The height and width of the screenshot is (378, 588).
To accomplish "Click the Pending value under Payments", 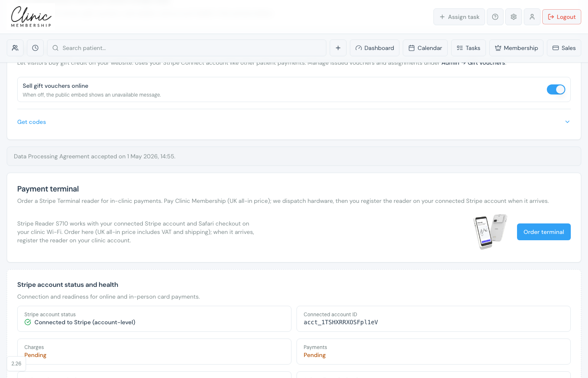I will [315, 355].
